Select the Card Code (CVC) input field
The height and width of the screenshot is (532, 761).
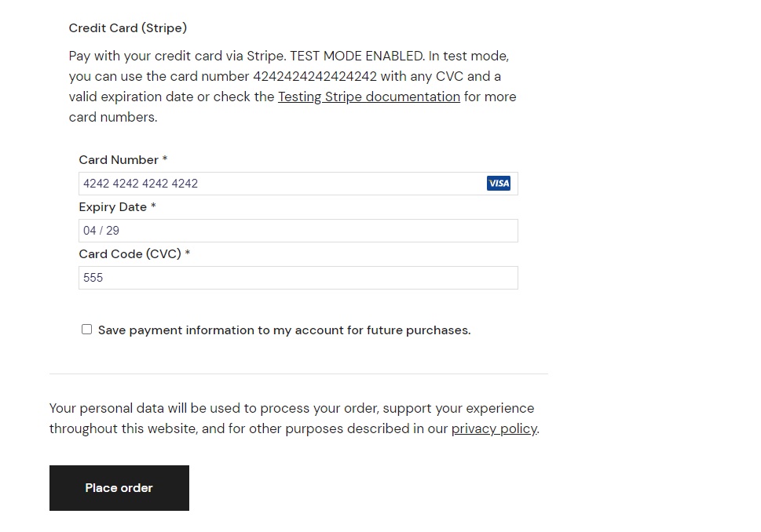(298, 278)
